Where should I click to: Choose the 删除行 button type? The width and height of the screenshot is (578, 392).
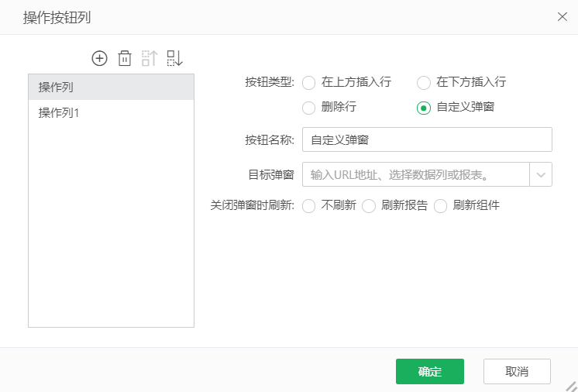309,108
